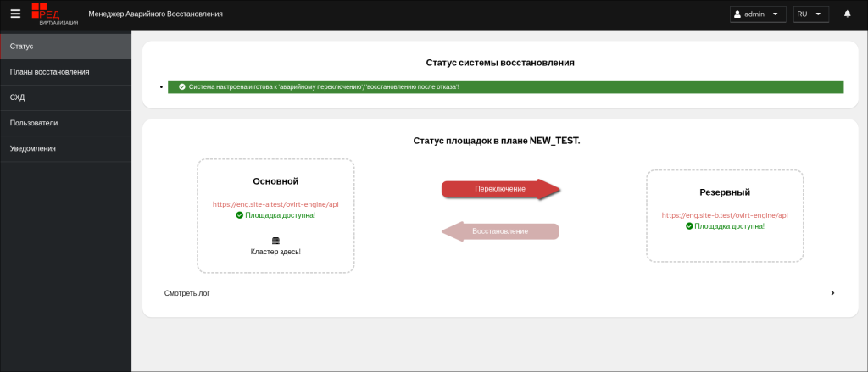Click availability check icon for Резервный site
Image resolution: width=868 pixels, height=372 pixels.
tap(689, 226)
